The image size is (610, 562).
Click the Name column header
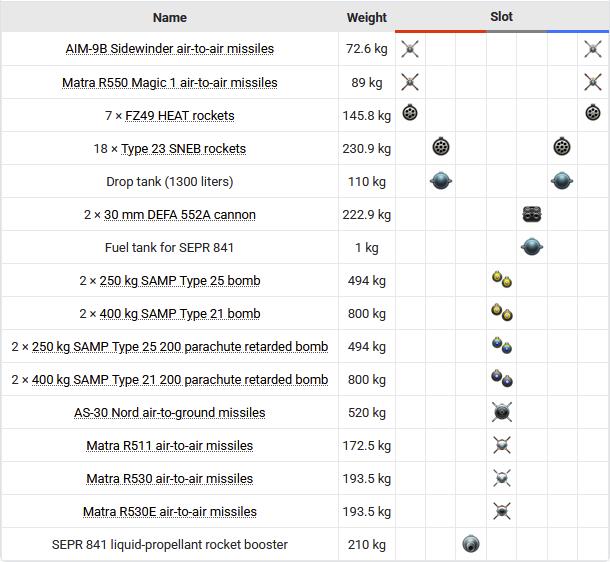[170, 18]
